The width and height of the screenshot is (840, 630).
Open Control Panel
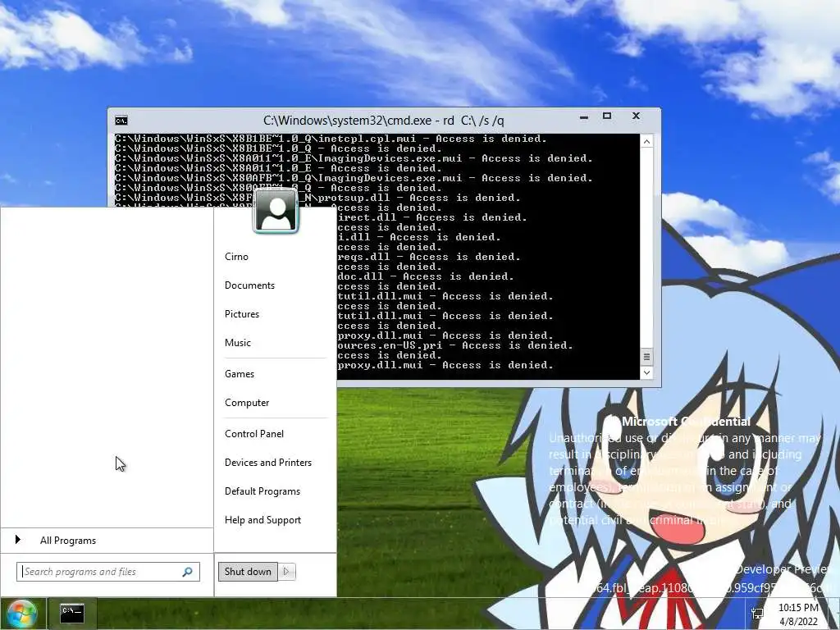tap(254, 434)
